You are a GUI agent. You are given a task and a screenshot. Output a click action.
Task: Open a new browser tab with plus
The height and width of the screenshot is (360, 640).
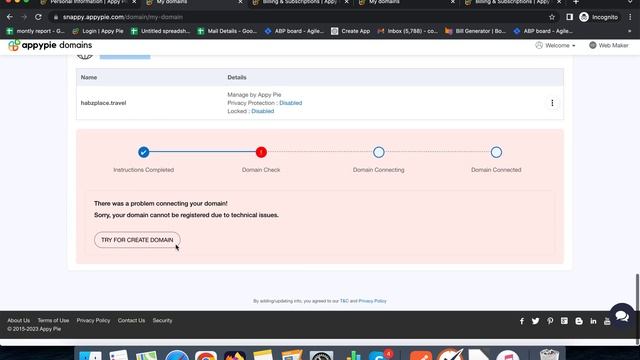coord(576,2)
